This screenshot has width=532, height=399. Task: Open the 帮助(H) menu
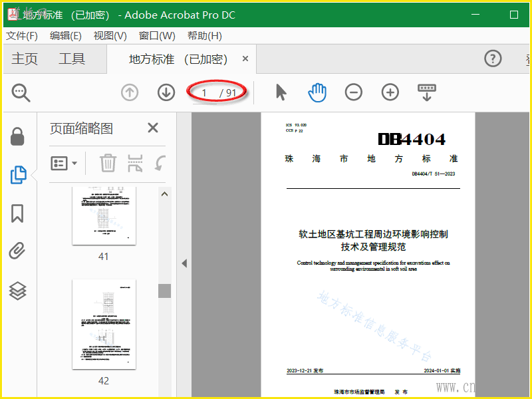coord(205,36)
